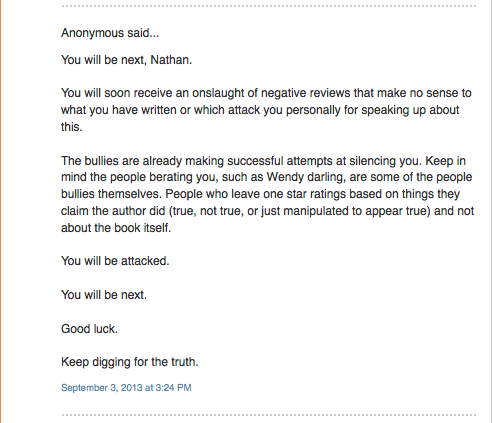
Task: Click the "Anonymous said..." comment header
Action: tap(110, 33)
